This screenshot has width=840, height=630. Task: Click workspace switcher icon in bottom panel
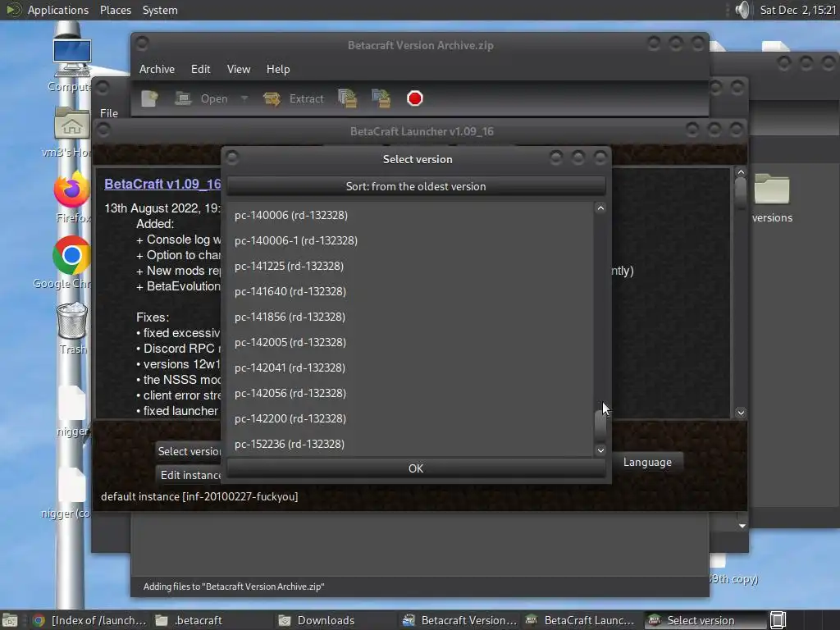point(778,620)
